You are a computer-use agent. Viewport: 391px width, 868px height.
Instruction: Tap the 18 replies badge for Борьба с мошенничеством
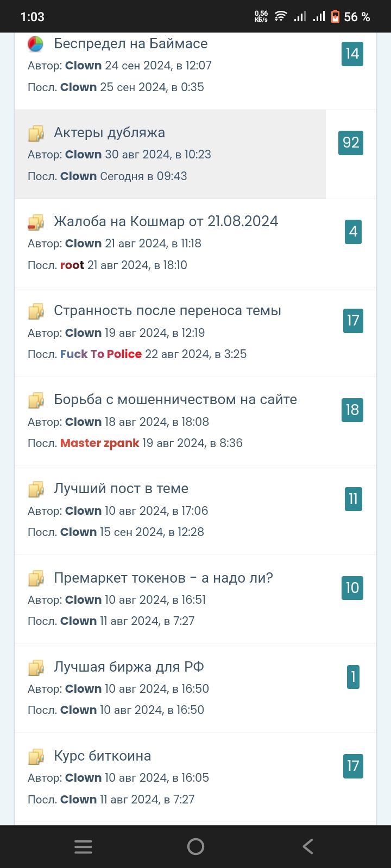(352, 410)
